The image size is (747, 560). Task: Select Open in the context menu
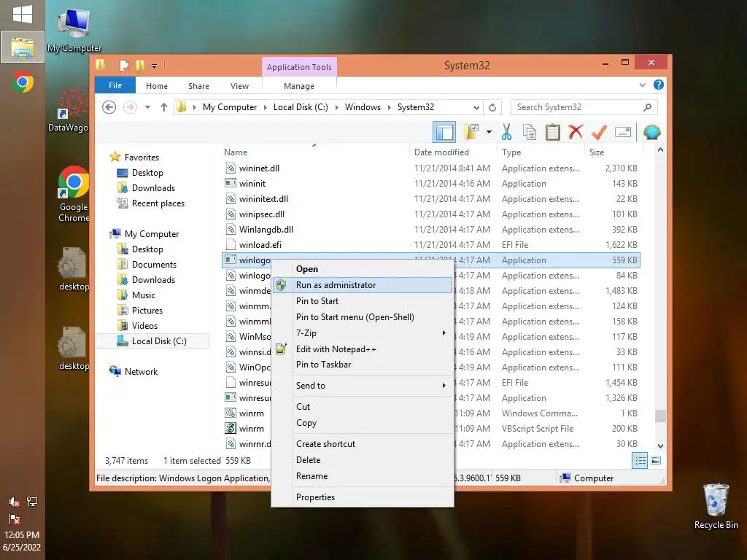(363, 268)
